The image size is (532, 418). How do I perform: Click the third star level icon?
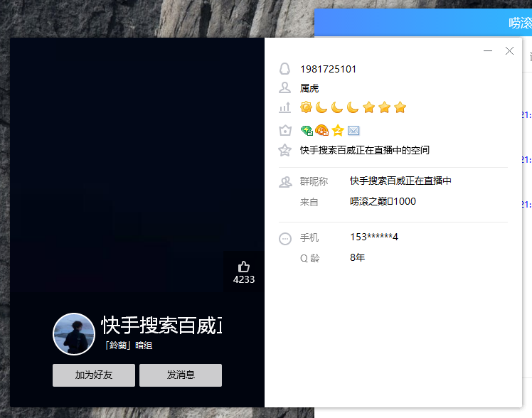click(400, 107)
